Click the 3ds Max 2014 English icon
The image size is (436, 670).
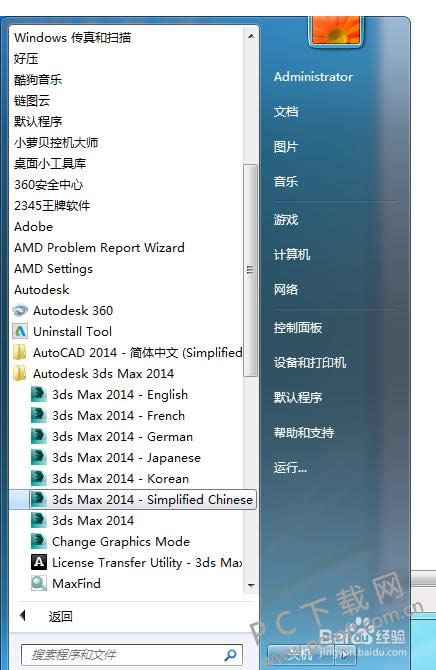tap(38, 394)
